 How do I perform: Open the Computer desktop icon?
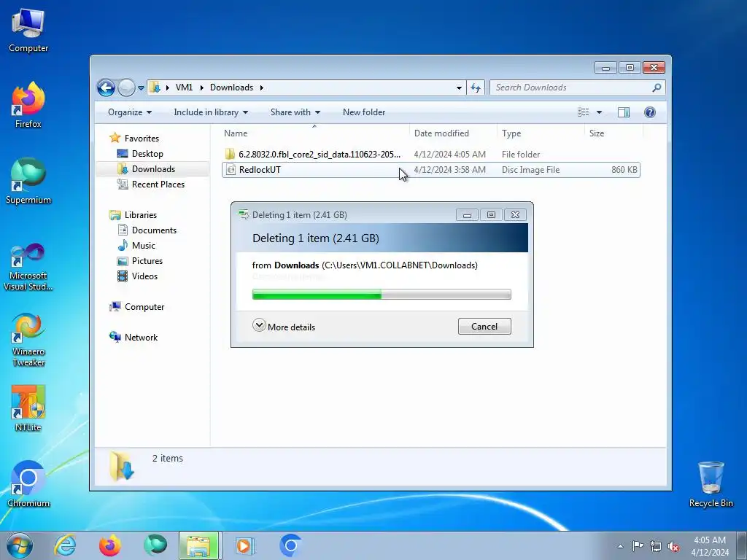(x=28, y=31)
